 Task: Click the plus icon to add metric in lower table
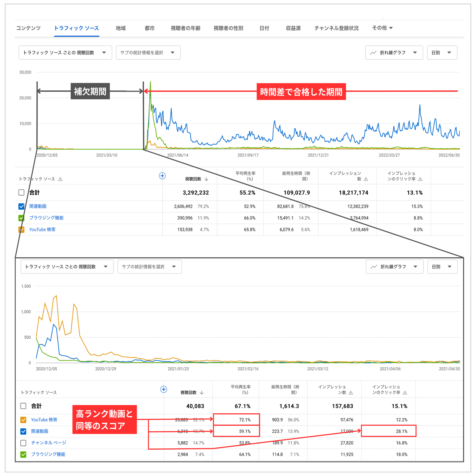pos(164,389)
